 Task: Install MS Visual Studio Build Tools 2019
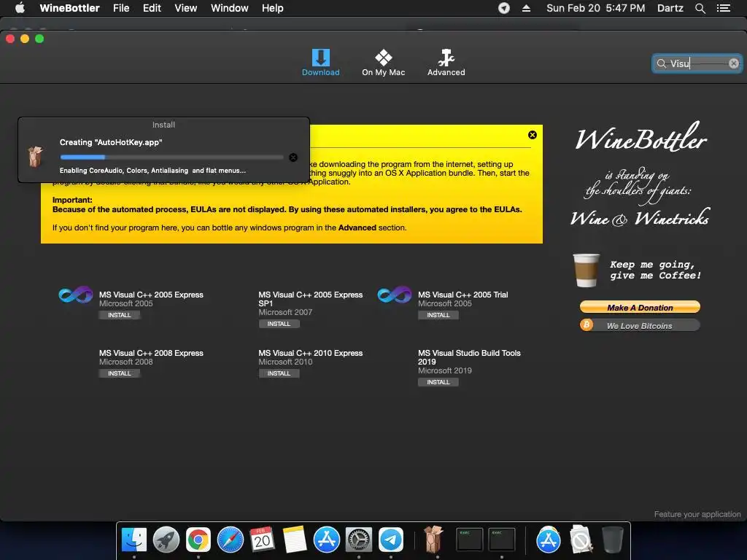pyautogui.click(x=438, y=382)
